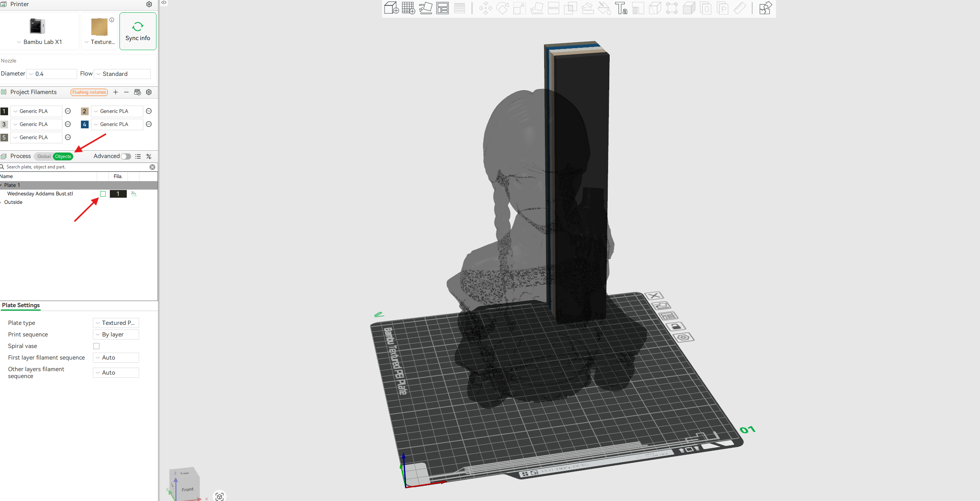980x501 pixels.
Task: Open the Textured plate type selector
Action: [x=99, y=31]
